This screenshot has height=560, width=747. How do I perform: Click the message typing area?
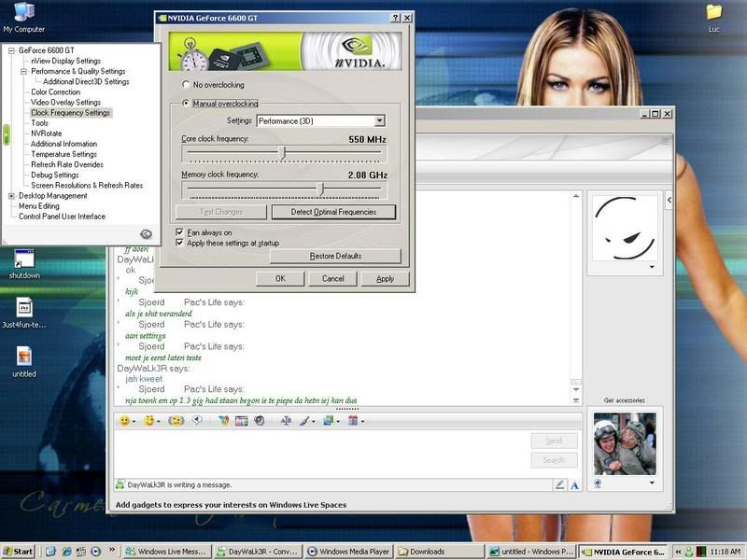321,453
